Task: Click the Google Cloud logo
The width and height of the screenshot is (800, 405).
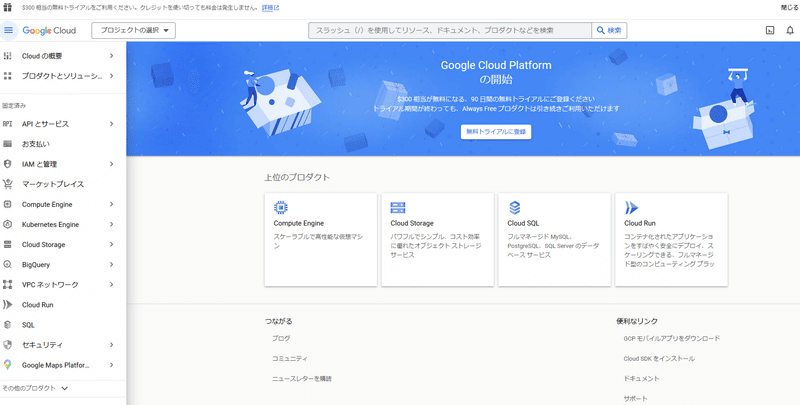Action: coord(49,31)
